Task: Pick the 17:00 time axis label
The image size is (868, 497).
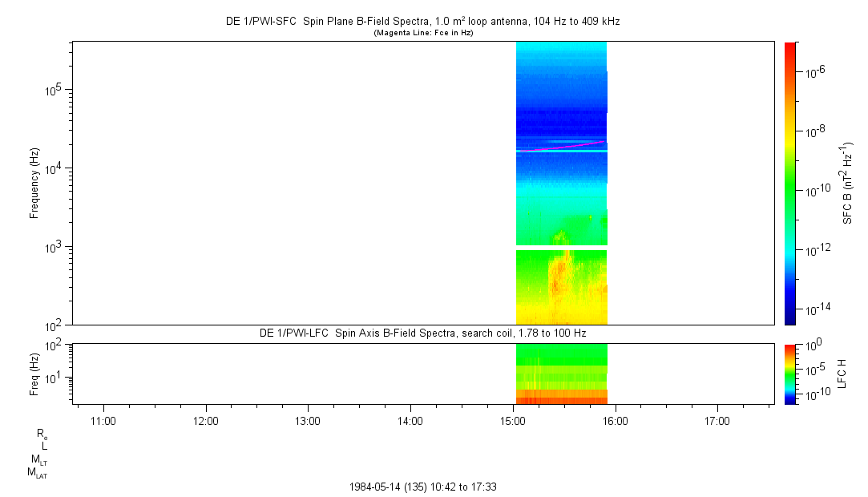Action: [717, 420]
